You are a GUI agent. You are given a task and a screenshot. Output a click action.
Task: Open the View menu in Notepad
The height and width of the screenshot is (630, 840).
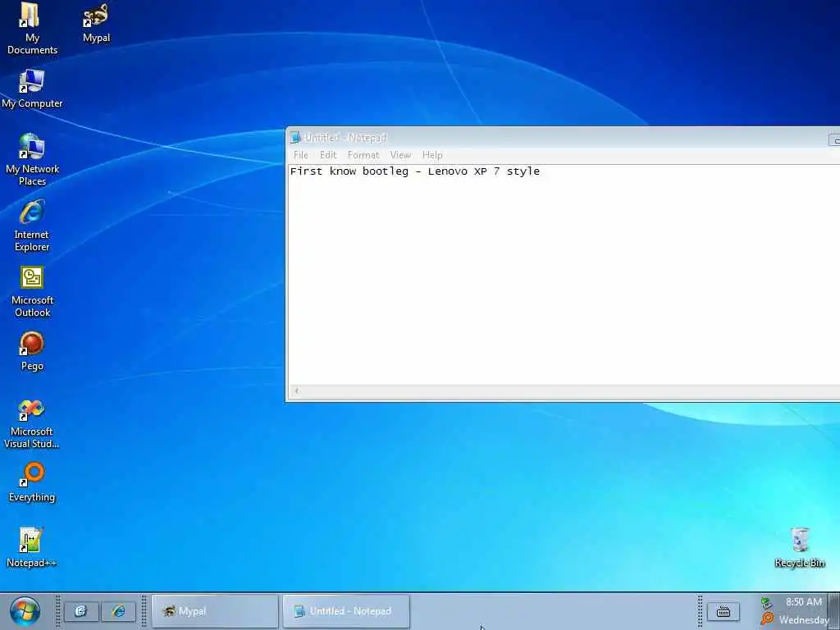point(400,155)
